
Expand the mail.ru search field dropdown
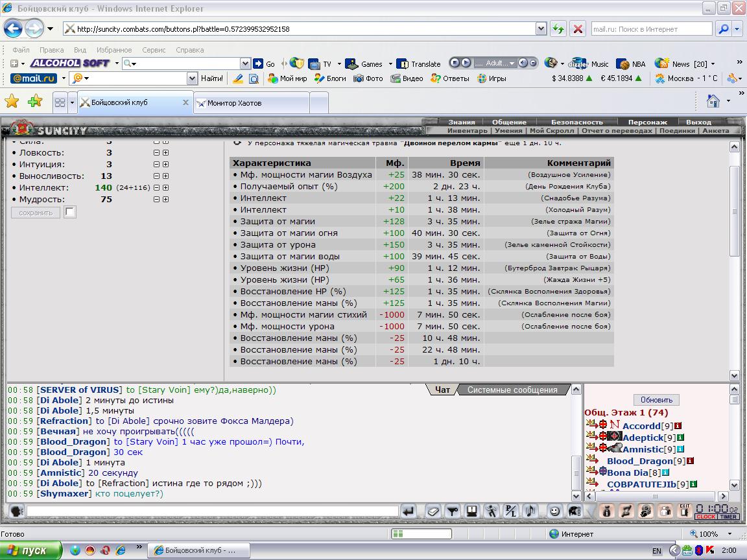tap(192, 78)
